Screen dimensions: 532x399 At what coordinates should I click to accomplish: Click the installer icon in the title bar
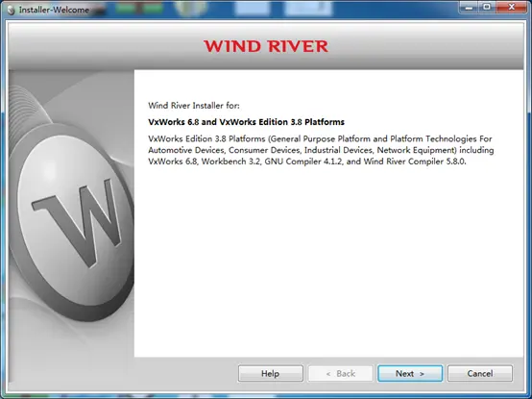12,10
